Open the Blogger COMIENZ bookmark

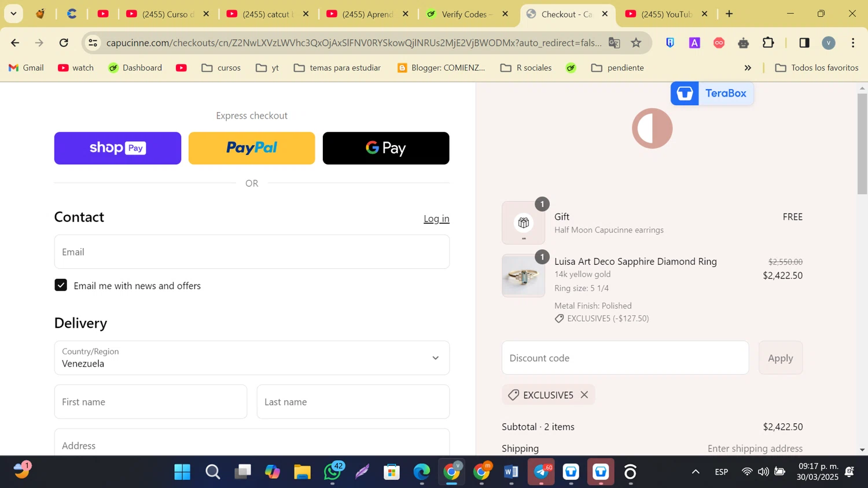[x=442, y=68]
